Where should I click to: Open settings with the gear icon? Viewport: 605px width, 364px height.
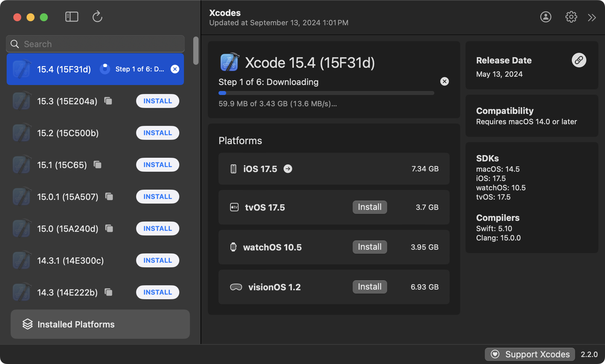pyautogui.click(x=571, y=17)
